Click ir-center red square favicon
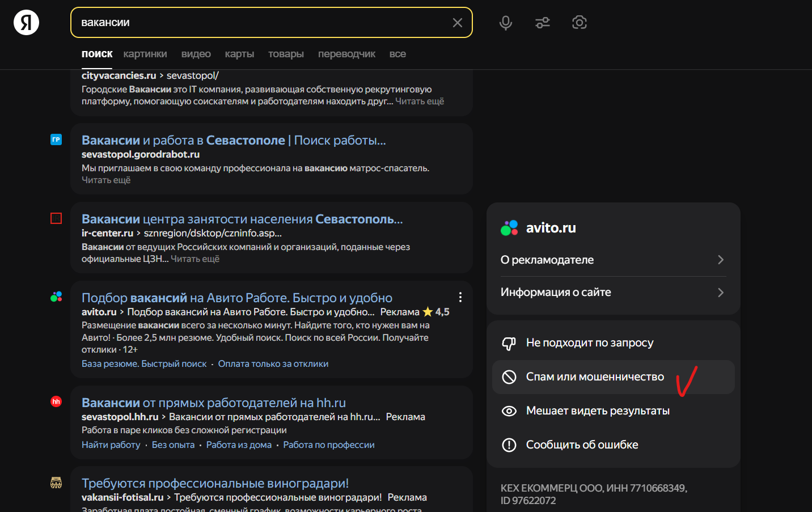 (56, 218)
